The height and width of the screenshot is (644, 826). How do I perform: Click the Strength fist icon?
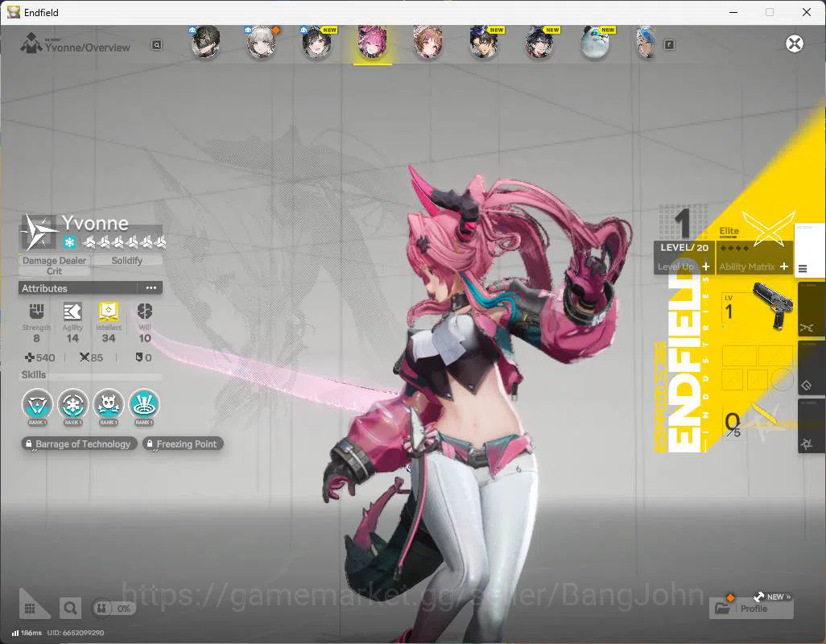pos(36,312)
